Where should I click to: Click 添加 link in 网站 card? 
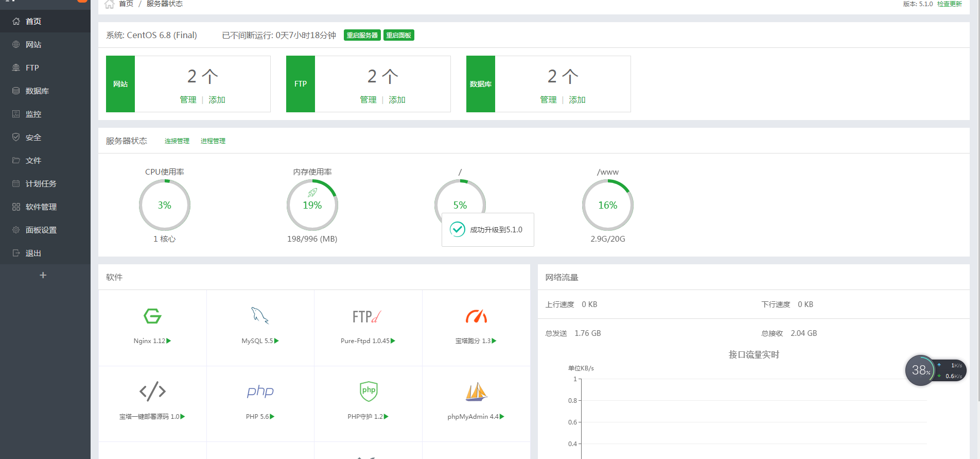point(217,99)
